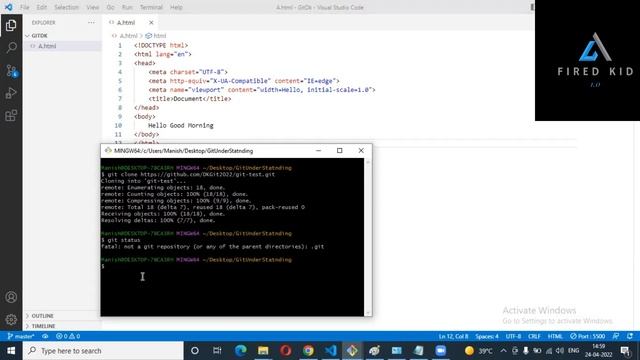Click the master branch indicator in status bar

tap(21, 336)
